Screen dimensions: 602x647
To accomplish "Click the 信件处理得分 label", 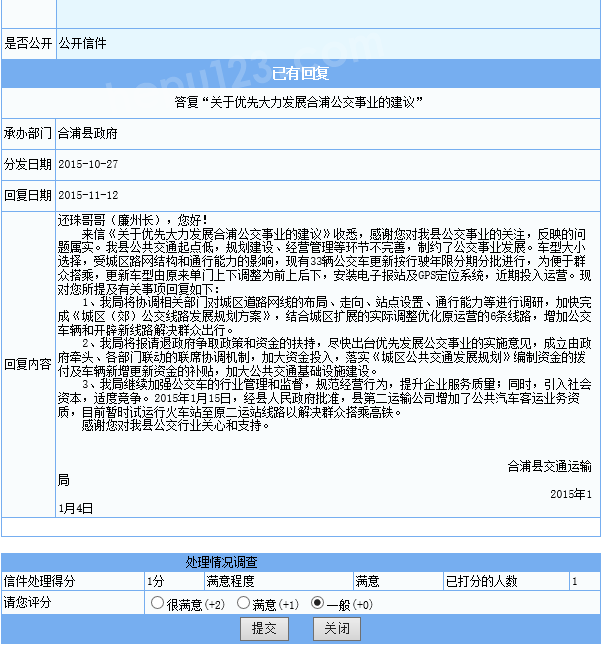I will click(x=40, y=581).
